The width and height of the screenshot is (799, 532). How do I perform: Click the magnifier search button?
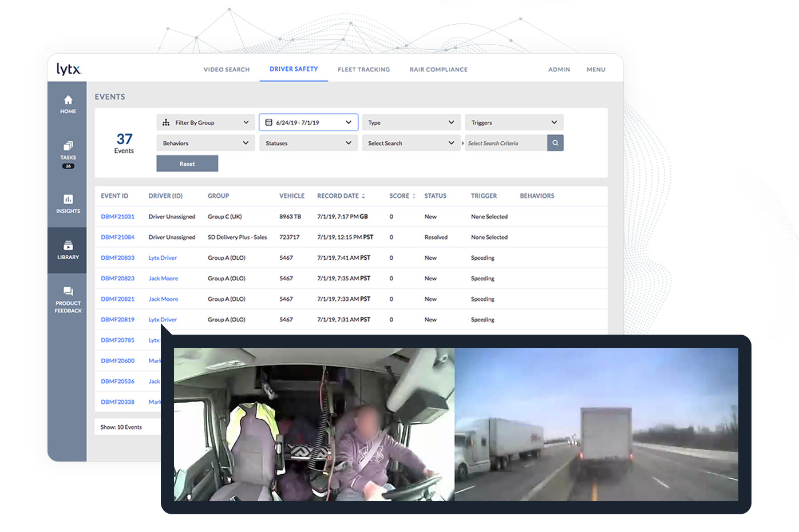point(555,143)
